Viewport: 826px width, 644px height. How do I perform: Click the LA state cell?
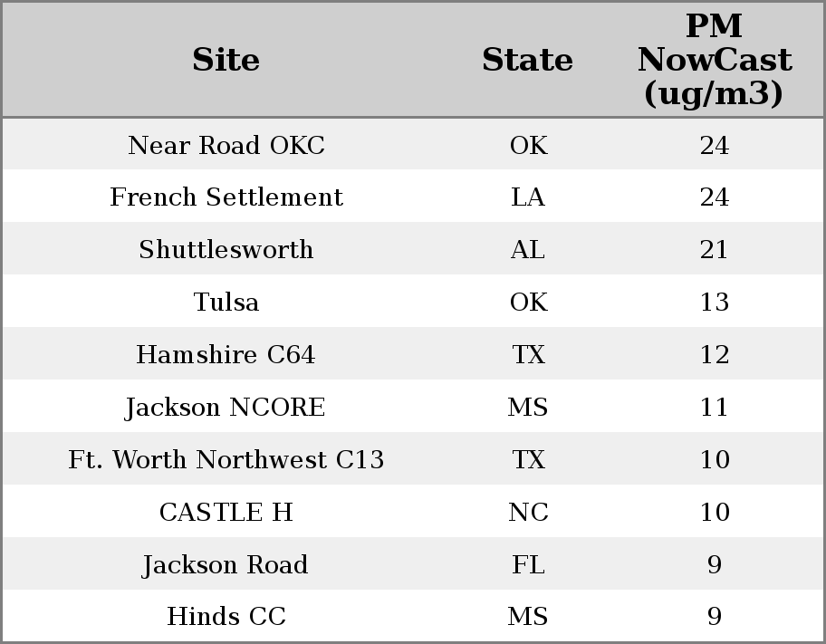[x=527, y=197]
